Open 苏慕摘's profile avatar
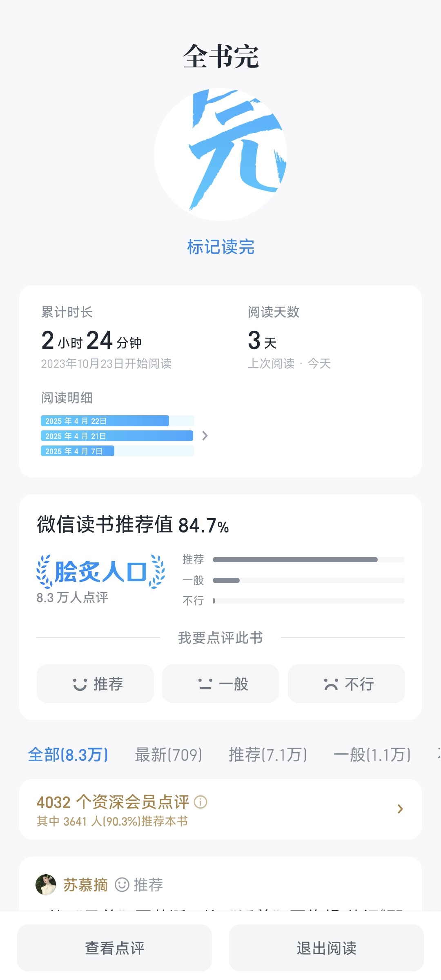 point(46,884)
